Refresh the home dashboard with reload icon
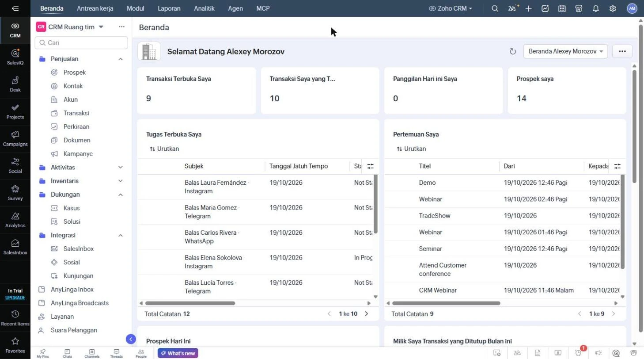Image resolution: width=644 pixels, height=359 pixels. (x=513, y=51)
